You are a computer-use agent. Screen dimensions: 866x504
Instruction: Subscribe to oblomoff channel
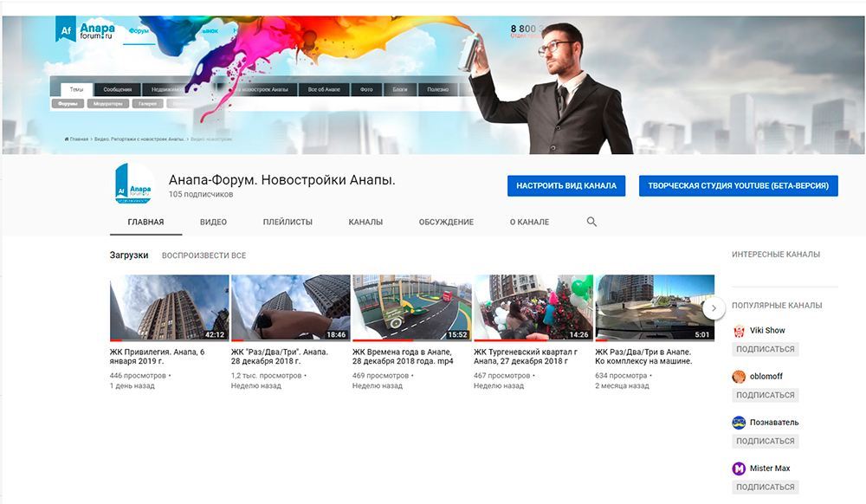point(765,395)
